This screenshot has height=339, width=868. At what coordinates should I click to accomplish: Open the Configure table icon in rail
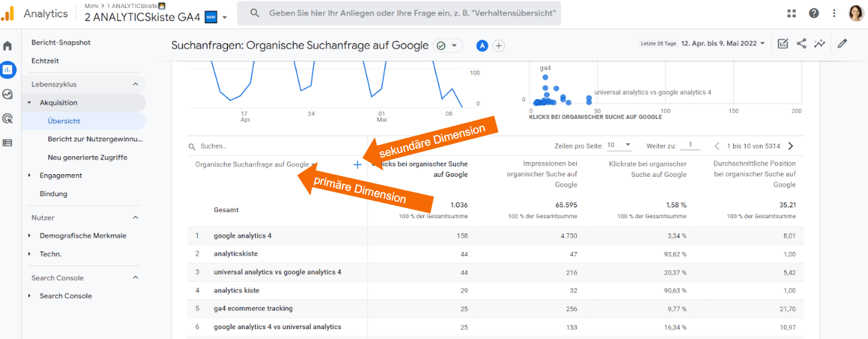[x=7, y=142]
